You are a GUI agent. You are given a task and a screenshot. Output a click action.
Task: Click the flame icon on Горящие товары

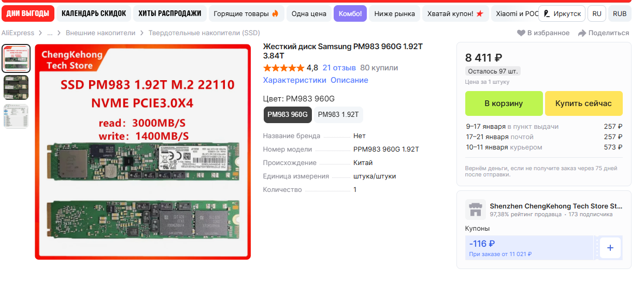click(275, 13)
